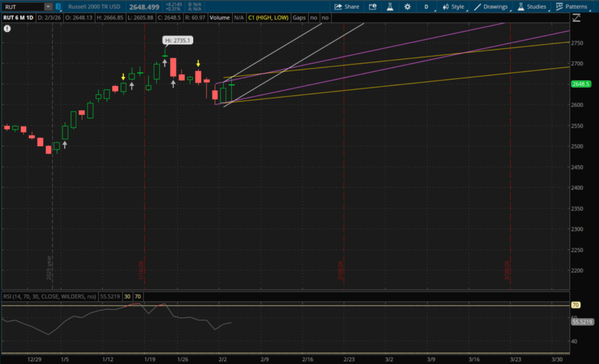Open chart settings gear icon
The height and width of the screenshot is (364, 599).
coord(404,6)
